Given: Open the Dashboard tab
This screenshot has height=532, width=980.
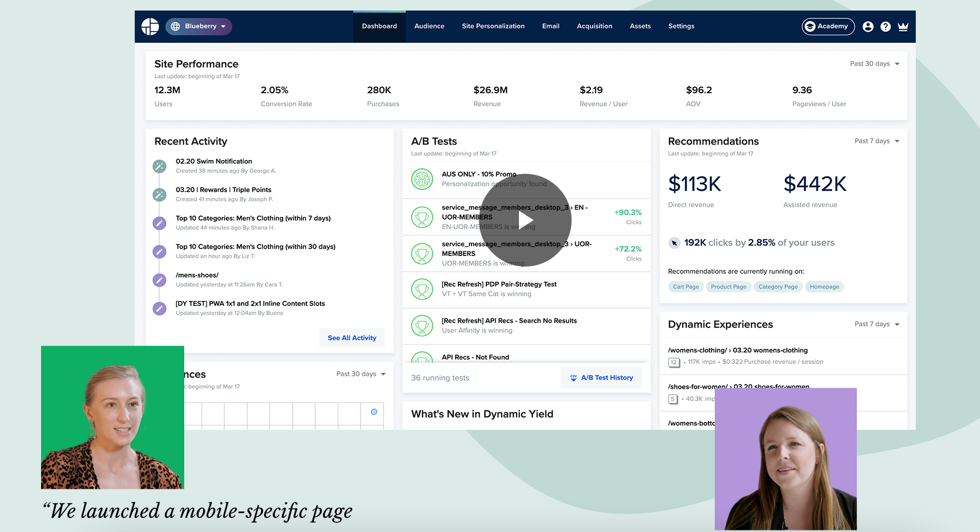Looking at the screenshot, I should pyautogui.click(x=379, y=26).
